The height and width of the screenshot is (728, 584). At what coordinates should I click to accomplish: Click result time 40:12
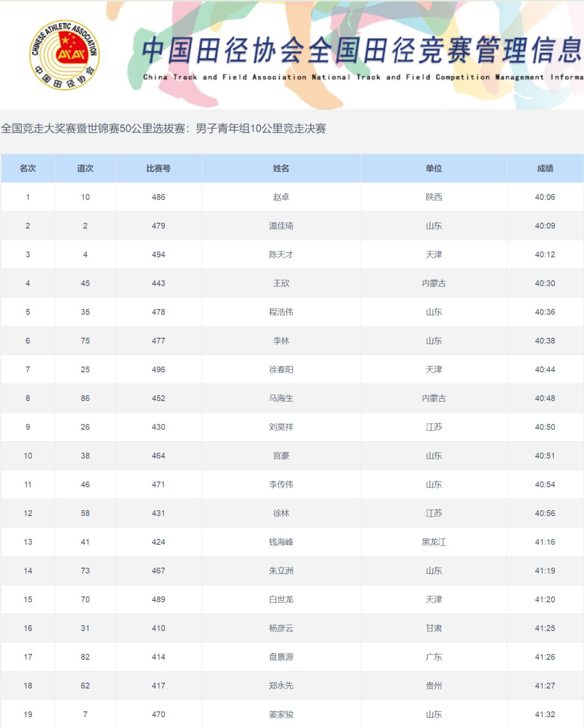pos(545,255)
